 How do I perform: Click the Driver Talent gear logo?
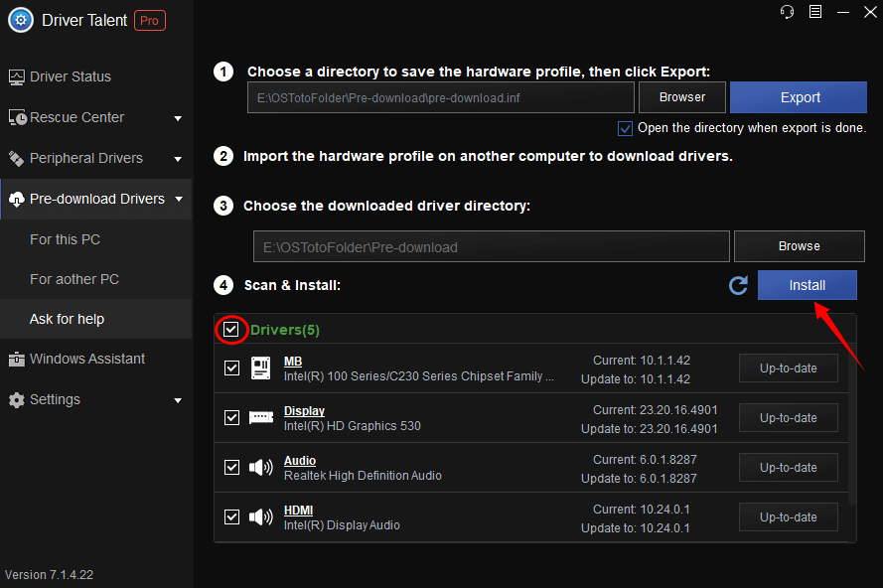point(21,20)
